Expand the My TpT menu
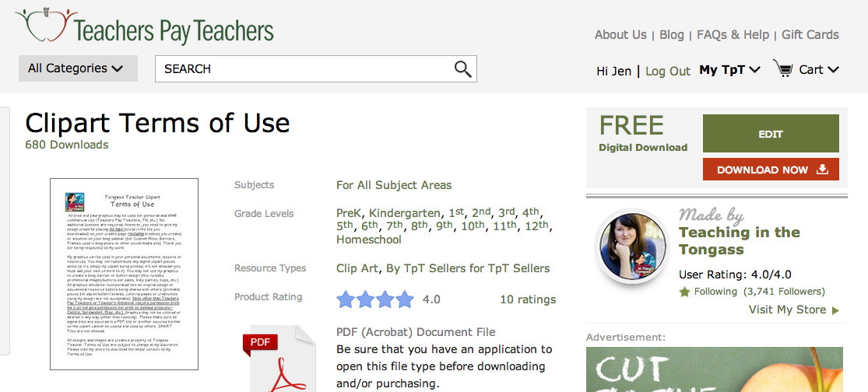The height and width of the screenshot is (392, 868). pyautogui.click(x=729, y=70)
